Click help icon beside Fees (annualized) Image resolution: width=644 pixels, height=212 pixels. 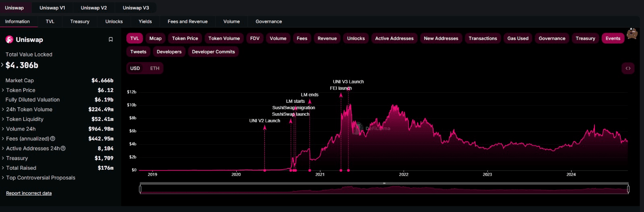point(53,139)
